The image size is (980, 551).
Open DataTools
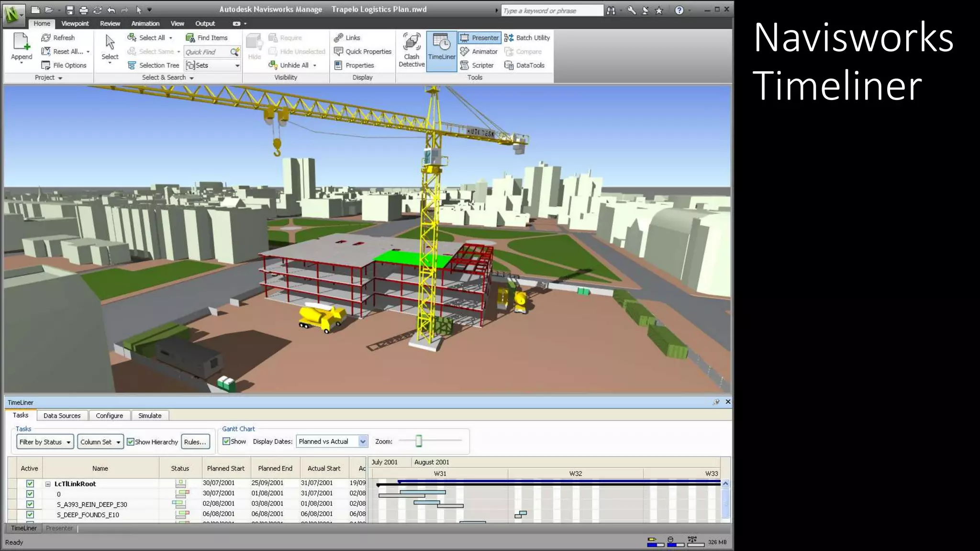524,66
